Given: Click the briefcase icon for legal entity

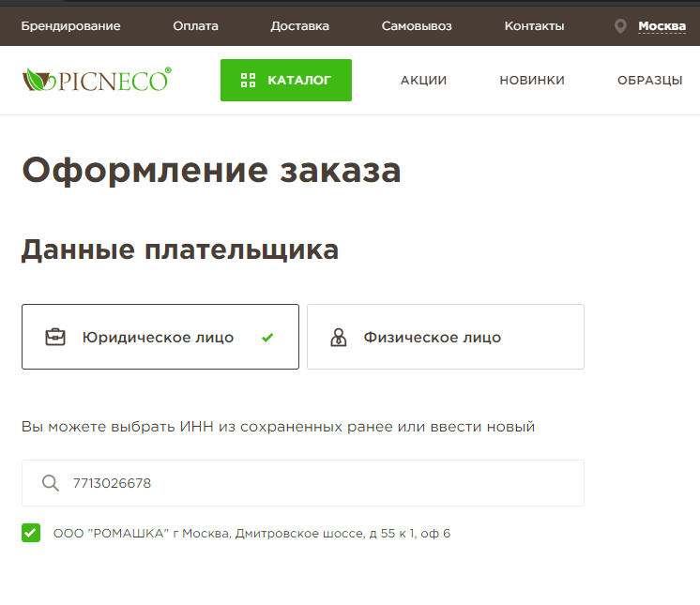Looking at the screenshot, I should [x=55, y=337].
